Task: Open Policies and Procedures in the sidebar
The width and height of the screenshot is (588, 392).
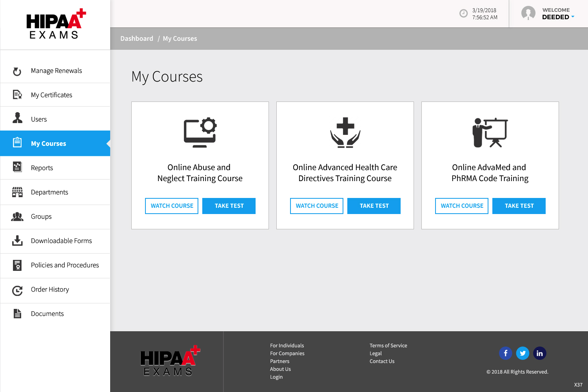Action: pos(55,265)
